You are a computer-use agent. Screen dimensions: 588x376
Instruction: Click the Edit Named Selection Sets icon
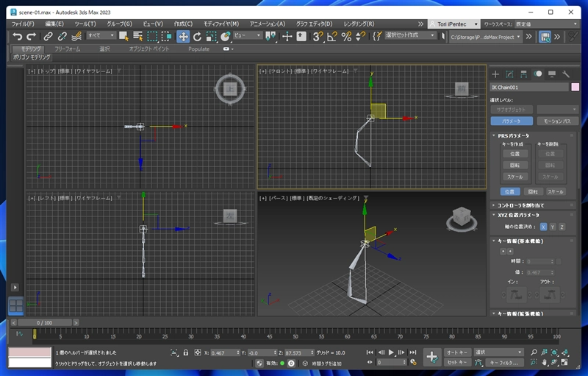point(377,36)
